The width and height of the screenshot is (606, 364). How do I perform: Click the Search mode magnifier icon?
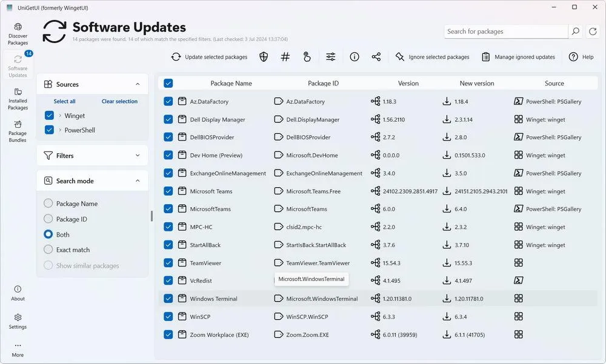coord(48,180)
